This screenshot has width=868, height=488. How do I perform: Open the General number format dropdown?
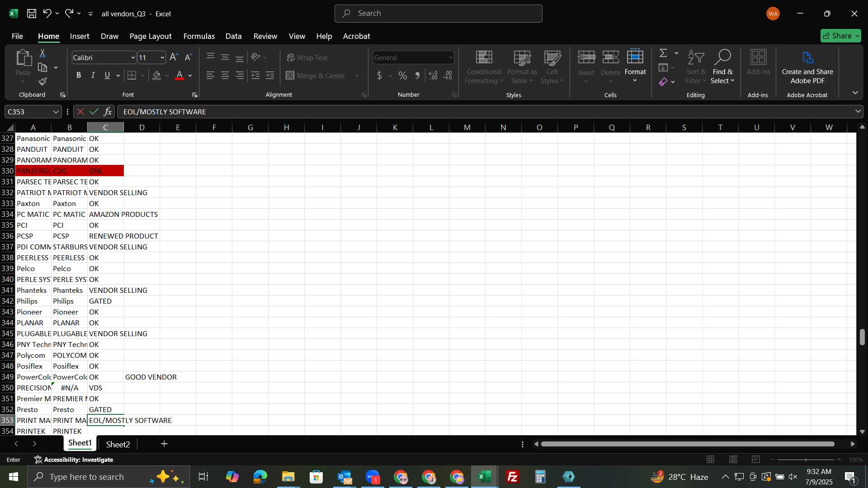(451, 57)
